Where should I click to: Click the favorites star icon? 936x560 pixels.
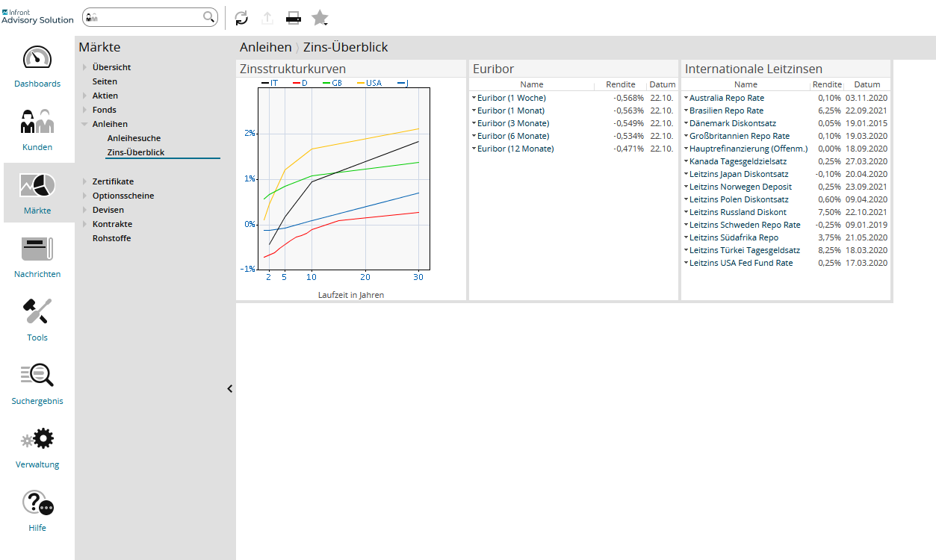tap(320, 18)
